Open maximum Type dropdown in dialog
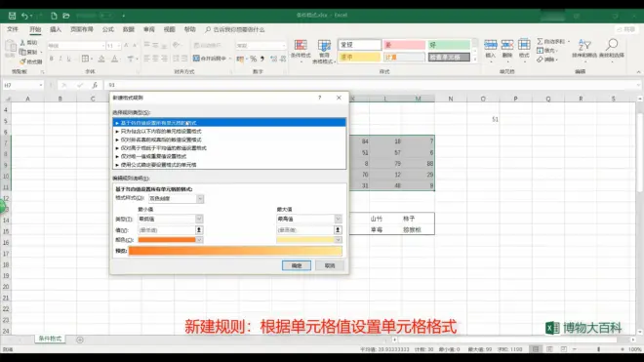644x362 pixels. (x=338, y=219)
